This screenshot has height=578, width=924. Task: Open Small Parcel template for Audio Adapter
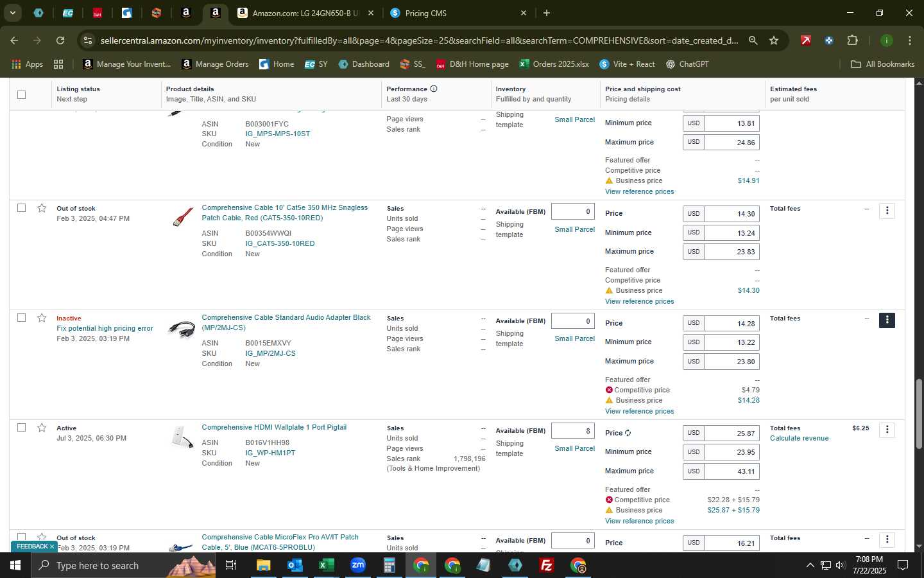point(574,338)
